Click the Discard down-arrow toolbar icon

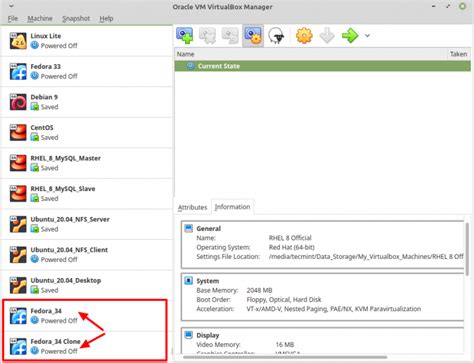[327, 35]
